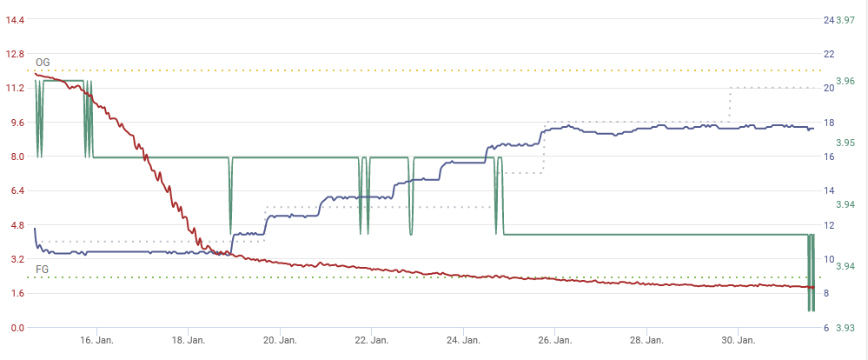Click the green dotted FG threshold line
Viewport: 868px width, 360px height.
(434, 277)
